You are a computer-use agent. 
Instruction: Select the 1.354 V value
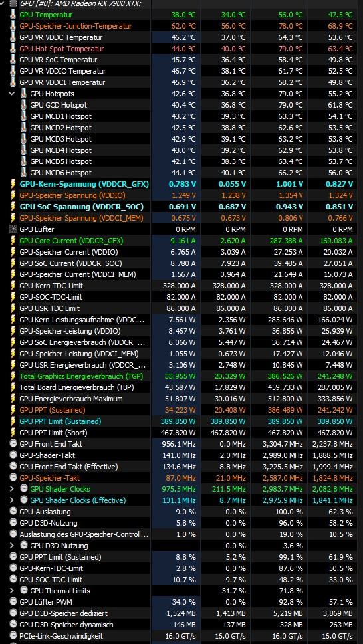[289, 195]
